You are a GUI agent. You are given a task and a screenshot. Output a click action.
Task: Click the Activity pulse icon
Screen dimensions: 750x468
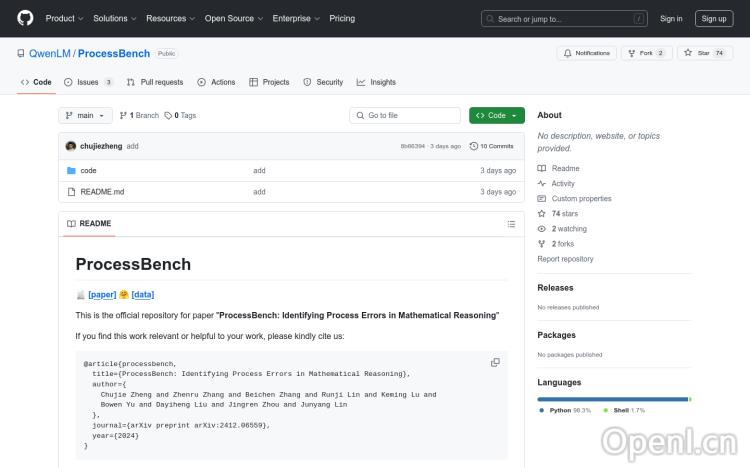tap(541, 183)
